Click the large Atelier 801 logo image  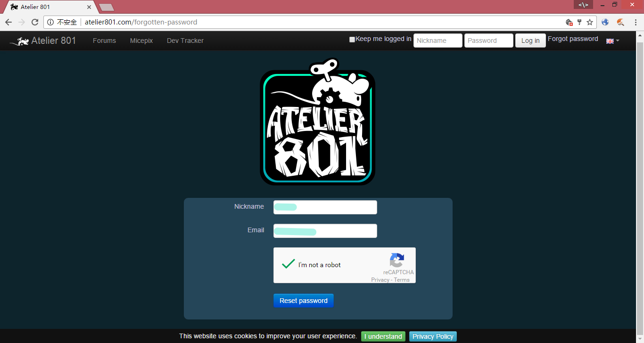pos(318,122)
